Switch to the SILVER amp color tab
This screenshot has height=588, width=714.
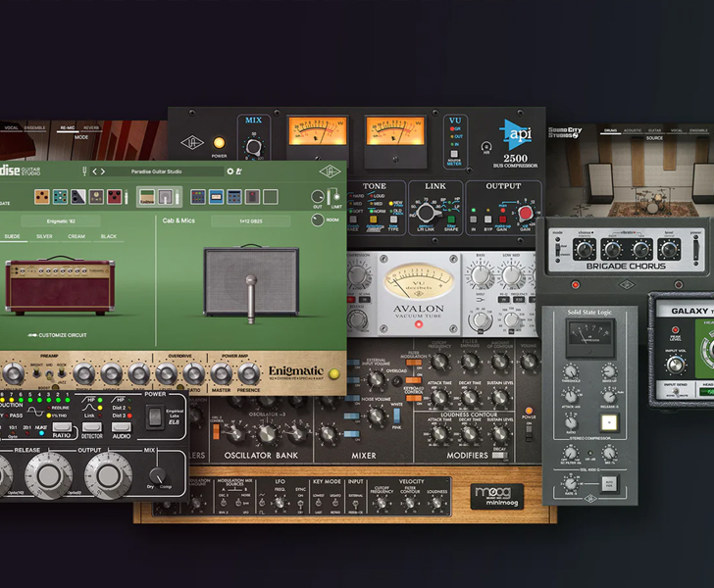click(x=44, y=236)
